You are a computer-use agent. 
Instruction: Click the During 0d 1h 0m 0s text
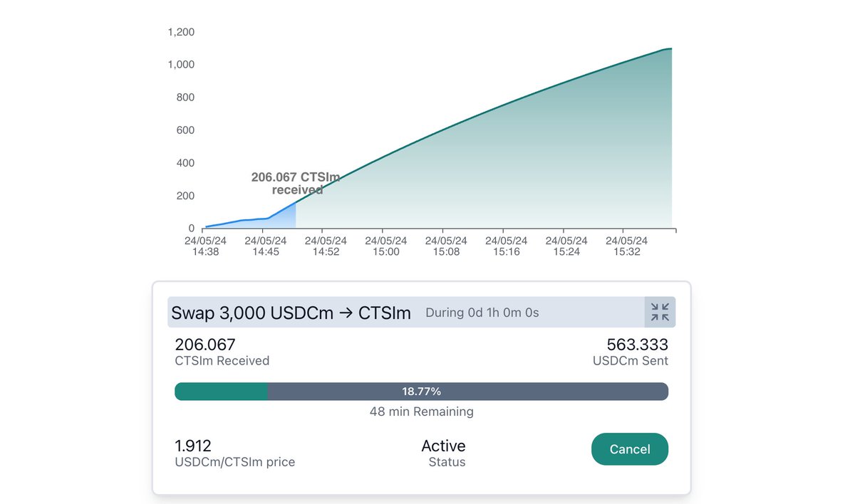point(482,313)
